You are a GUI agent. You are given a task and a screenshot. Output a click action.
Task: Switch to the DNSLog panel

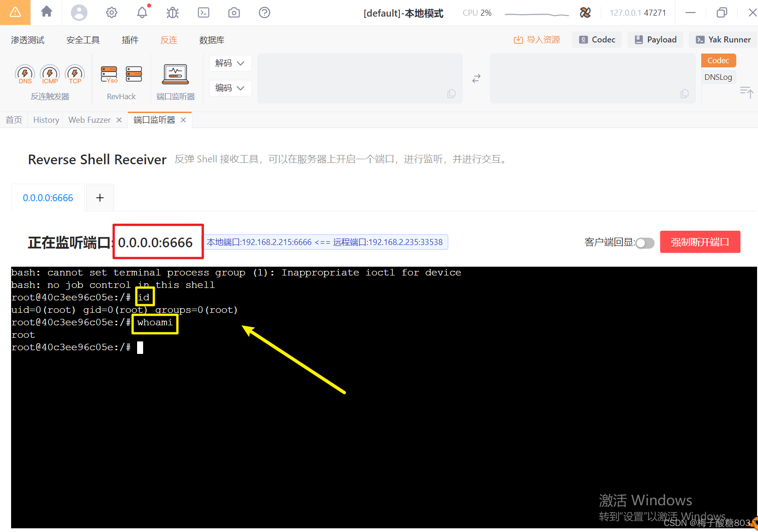[717, 77]
